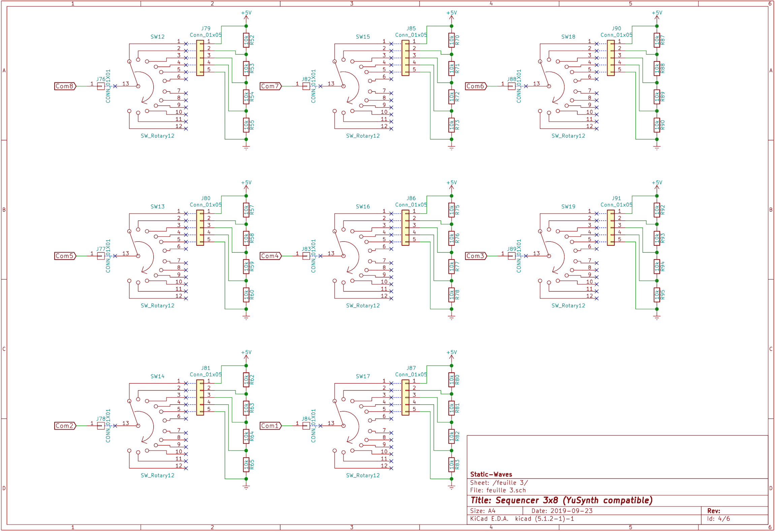
Task: Select the J87 connector body
Action: 406,398
